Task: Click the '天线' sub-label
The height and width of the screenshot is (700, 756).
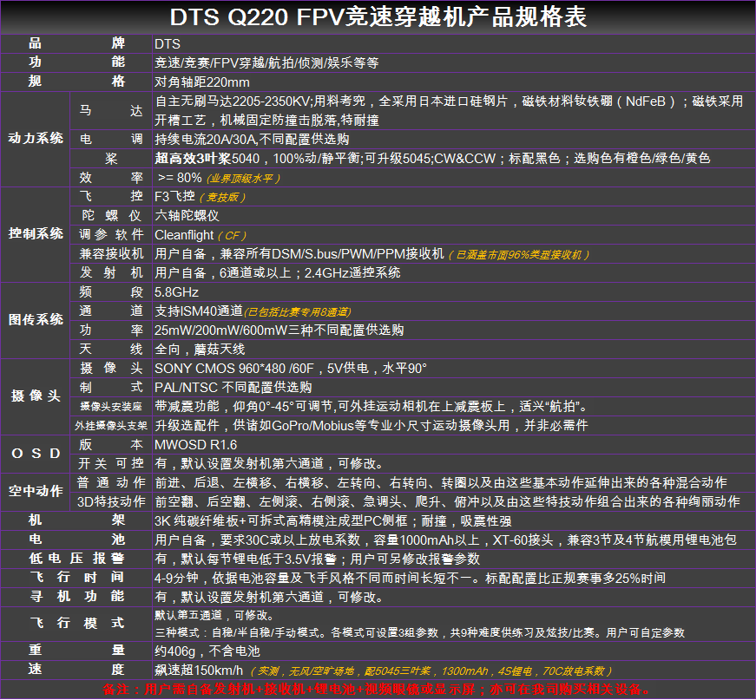Action: [111, 349]
